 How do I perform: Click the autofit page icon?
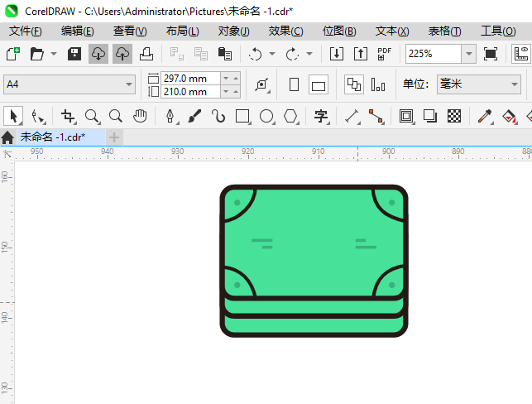(262, 84)
